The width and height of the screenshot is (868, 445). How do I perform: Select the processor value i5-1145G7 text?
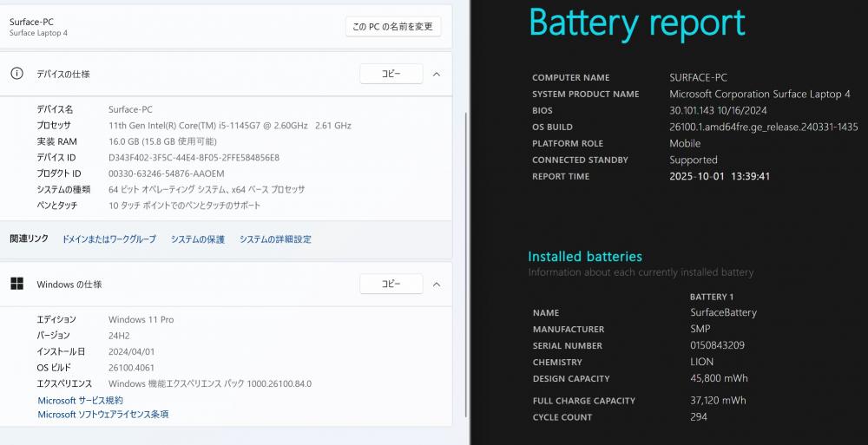(x=230, y=126)
